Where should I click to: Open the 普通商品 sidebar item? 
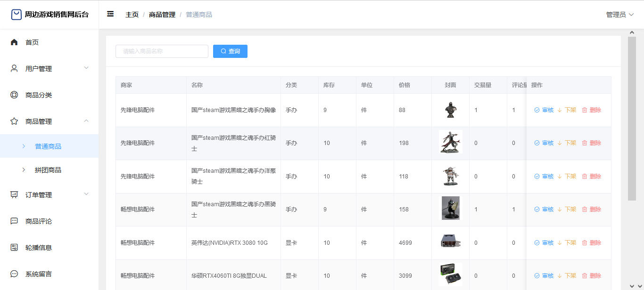click(x=48, y=146)
